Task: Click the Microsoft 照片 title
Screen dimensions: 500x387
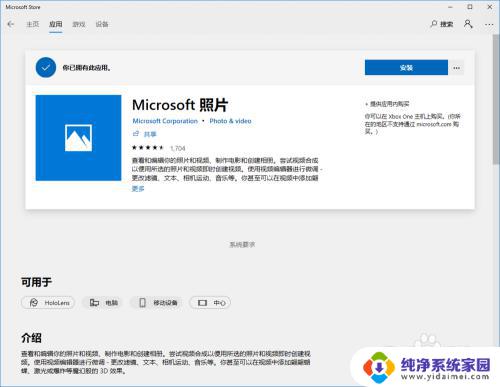Action: (180, 105)
